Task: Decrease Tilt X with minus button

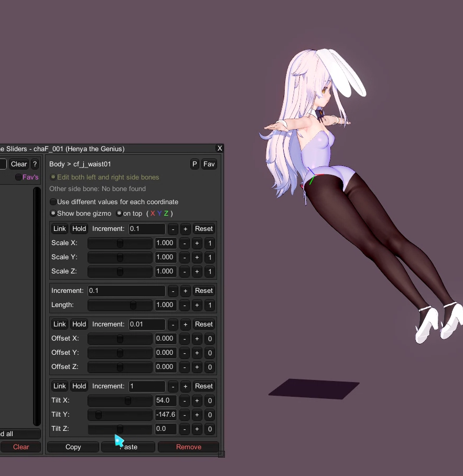Action: pos(185,400)
